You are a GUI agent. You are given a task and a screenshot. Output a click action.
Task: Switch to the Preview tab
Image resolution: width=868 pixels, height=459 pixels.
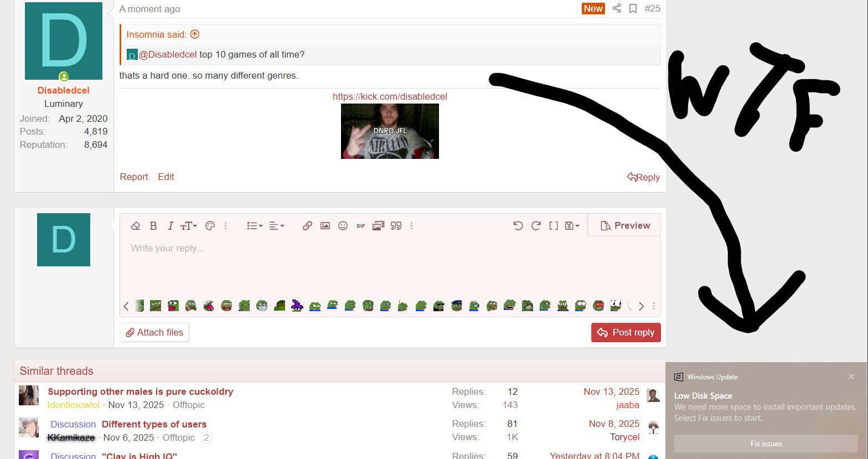coord(625,226)
